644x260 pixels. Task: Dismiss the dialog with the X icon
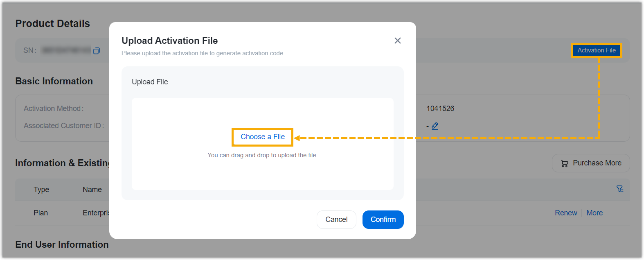click(x=397, y=41)
